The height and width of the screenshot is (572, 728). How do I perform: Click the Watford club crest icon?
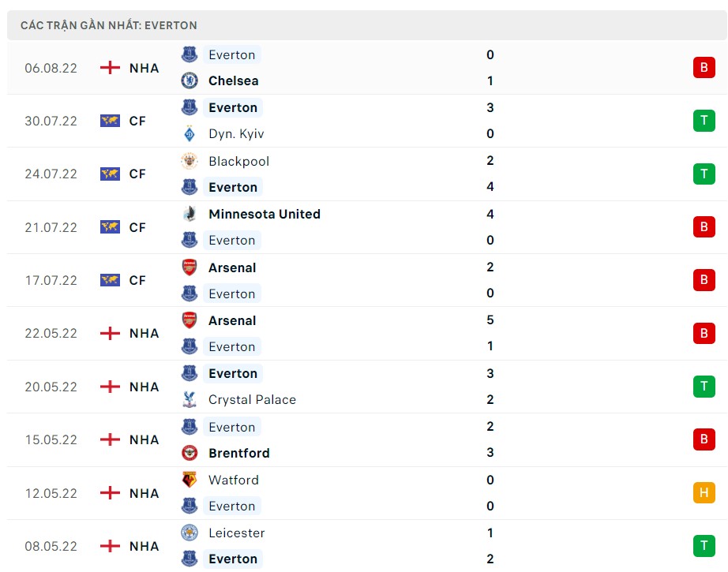(x=190, y=480)
